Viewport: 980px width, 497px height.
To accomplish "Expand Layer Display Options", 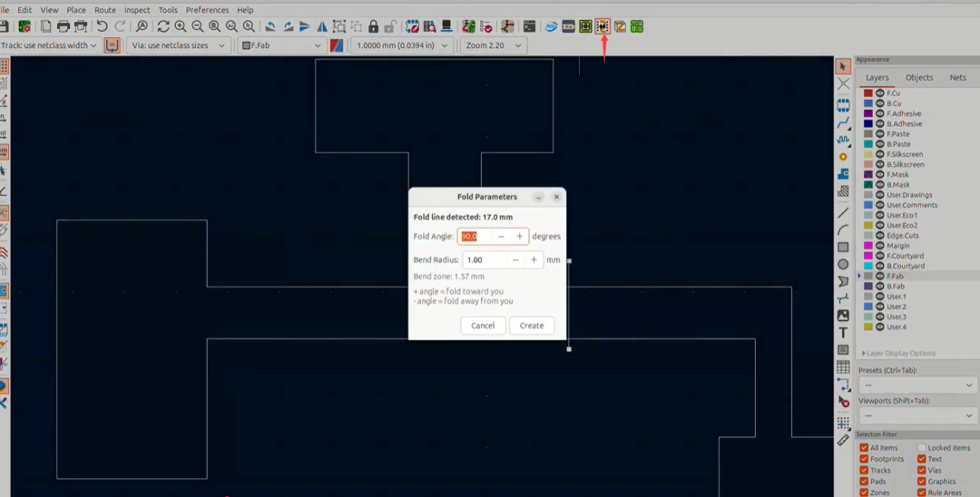I will 898,354.
